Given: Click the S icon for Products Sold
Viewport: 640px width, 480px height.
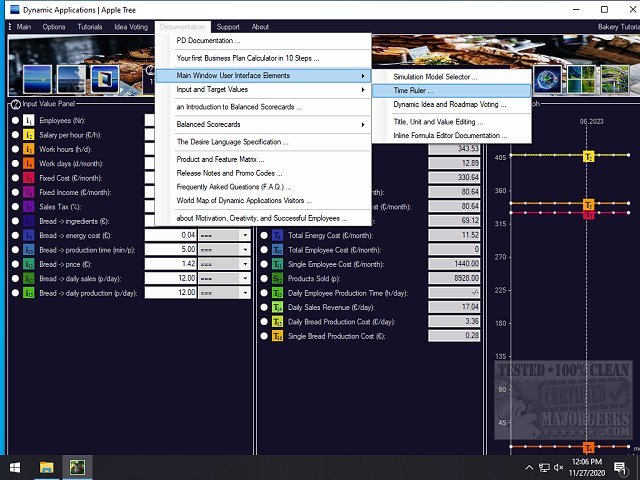Looking at the screenshot, I should pos(278,278).
